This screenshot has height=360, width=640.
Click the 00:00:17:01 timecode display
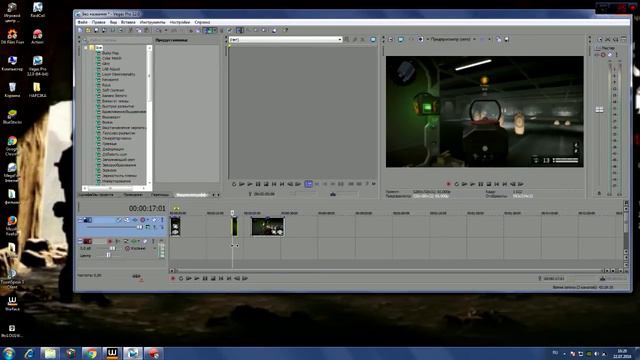pos(147,209)
